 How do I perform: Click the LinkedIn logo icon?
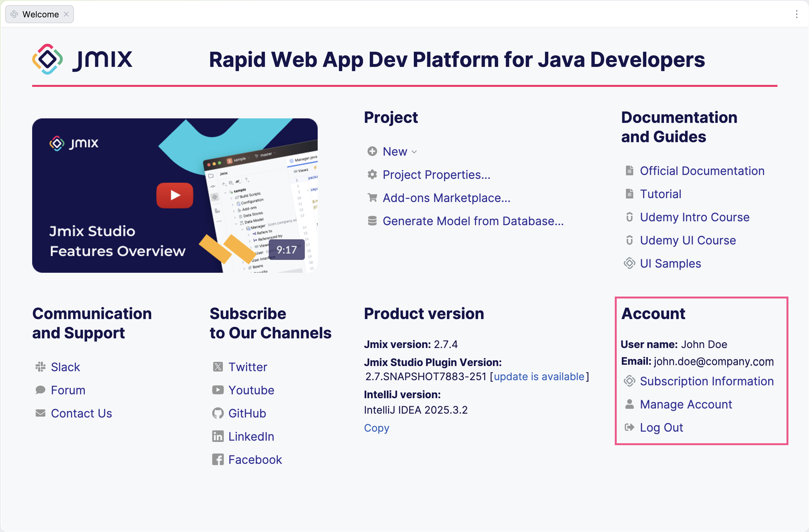[218, 436]
